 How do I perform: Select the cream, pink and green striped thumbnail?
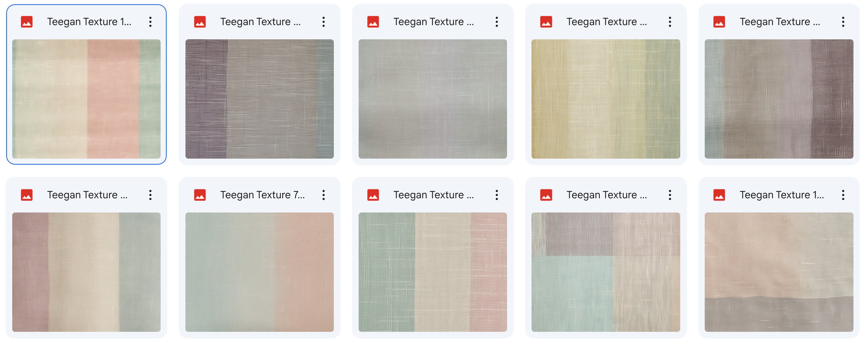click(86, 99)
